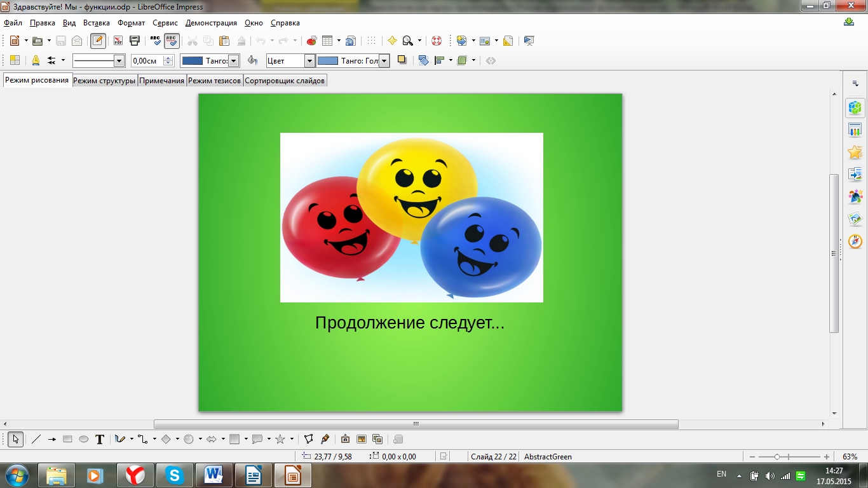
Task: Toggle automatic spell checking
Action: tap(172, 41)
